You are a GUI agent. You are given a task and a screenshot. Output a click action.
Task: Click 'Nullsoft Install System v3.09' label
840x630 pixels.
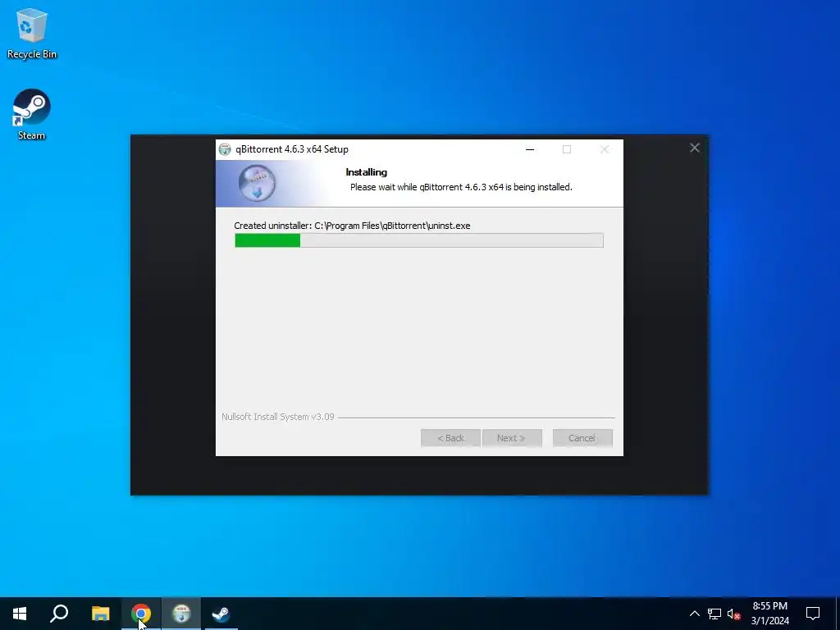(278, 417)
